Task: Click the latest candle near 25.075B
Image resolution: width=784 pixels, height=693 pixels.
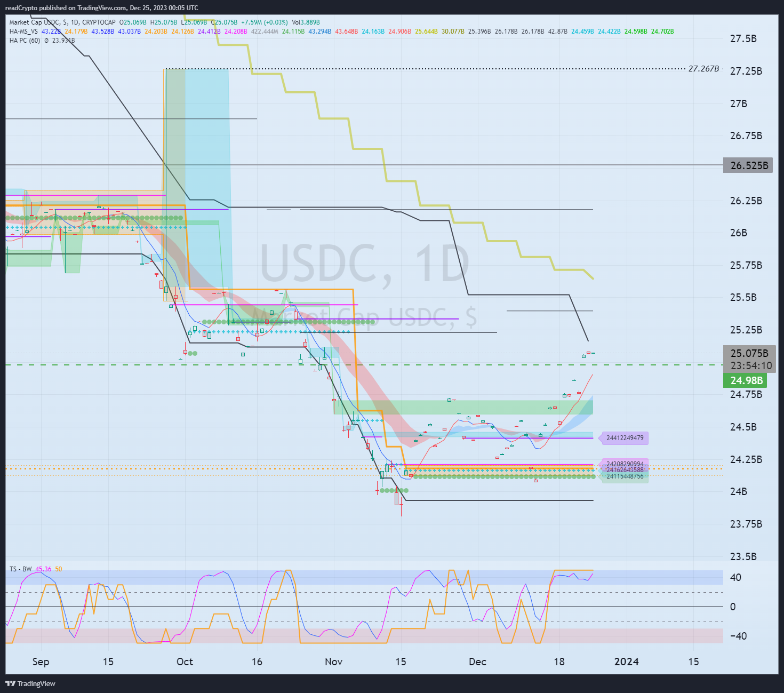Action: [x=593, y=353]
